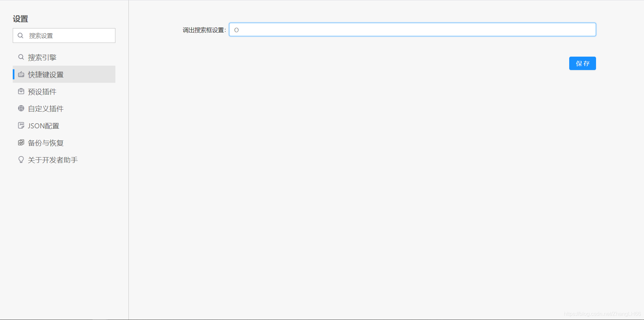644x320 pixels.
Task: Switch to the JSON配置 section
Action: click(x=43, y=126)
